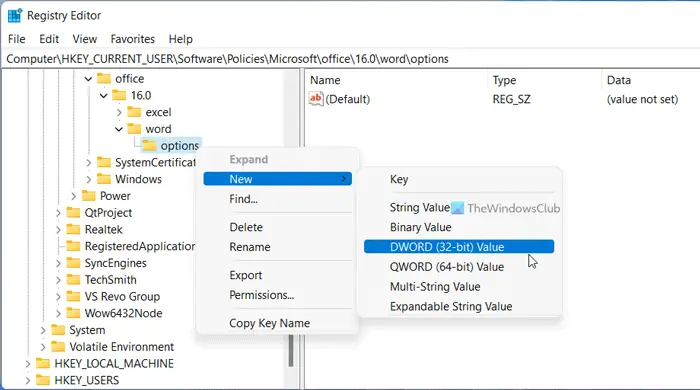This screenshot has height=390, width=700.
Task: Collapse the word key chevron
Action: [x=119, y=129]
